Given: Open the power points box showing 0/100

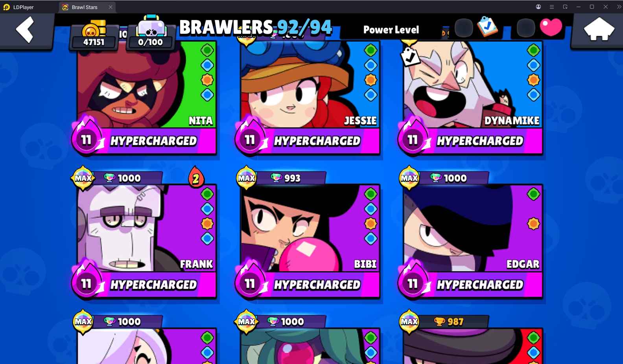Looking at the screenshot, I should pos(150,34).
